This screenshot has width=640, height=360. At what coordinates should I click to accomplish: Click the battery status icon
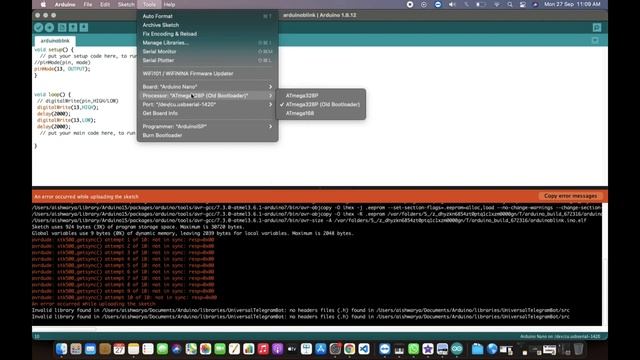481,4
